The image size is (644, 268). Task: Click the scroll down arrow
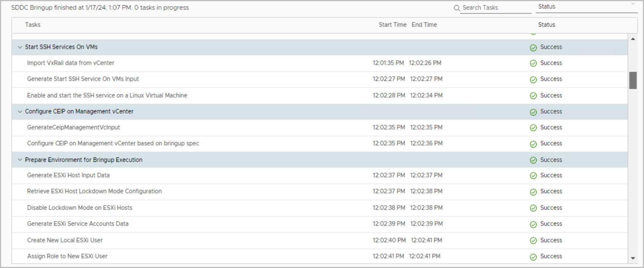click(x=633, y=258)
